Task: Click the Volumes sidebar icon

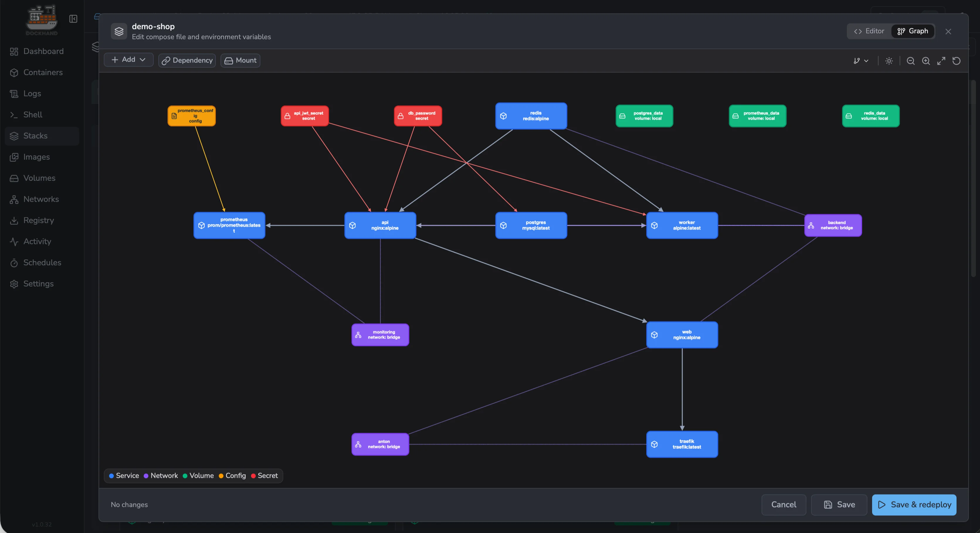Action: click(x=14, y=178)
